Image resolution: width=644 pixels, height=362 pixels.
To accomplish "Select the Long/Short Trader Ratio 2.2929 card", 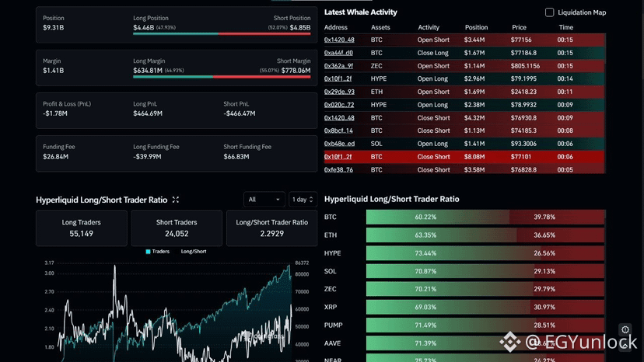I will coord(272,228).
